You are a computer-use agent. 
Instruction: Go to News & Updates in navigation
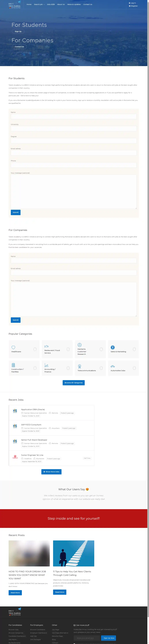point(74,5)
